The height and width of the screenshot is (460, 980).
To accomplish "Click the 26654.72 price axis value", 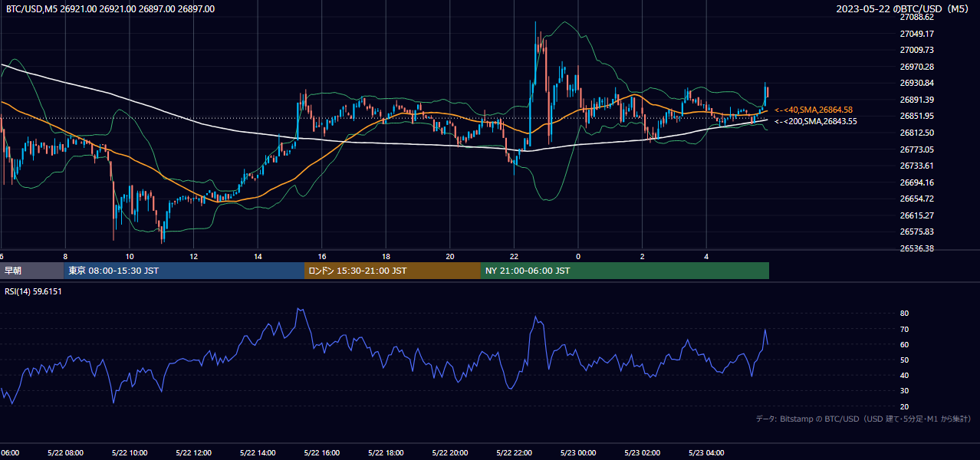I will point(917,199).
